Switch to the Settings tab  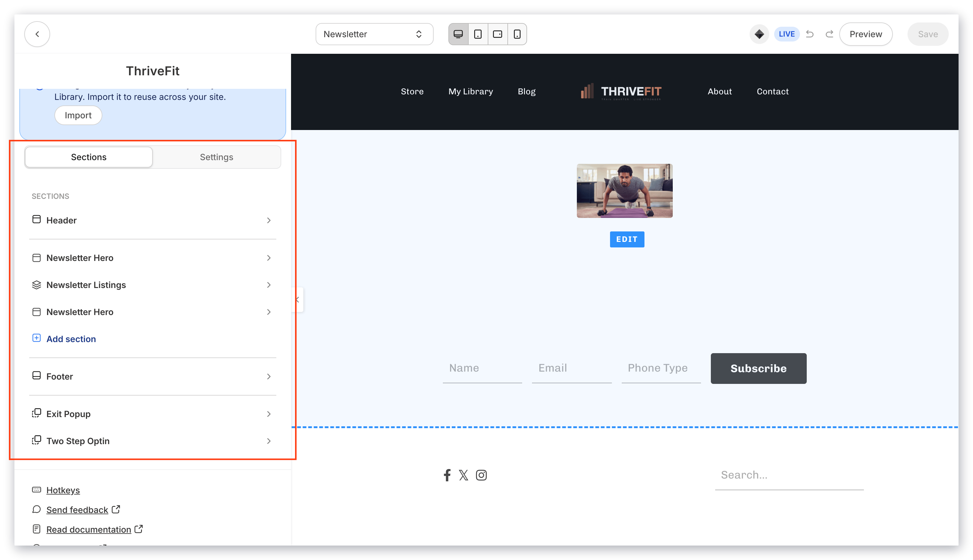(x=217, y=157)
